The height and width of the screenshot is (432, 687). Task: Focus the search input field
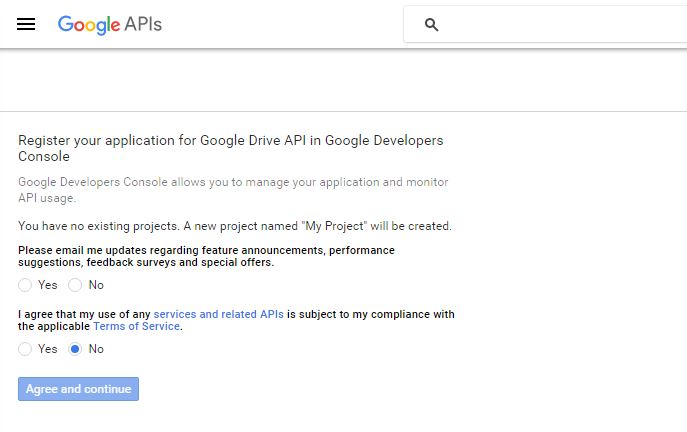coord(560,25)
